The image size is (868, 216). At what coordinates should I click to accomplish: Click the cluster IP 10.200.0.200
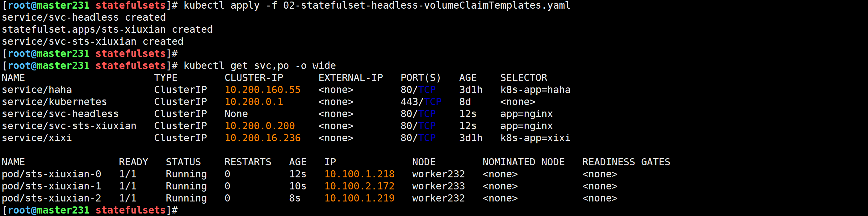[260, 126]
